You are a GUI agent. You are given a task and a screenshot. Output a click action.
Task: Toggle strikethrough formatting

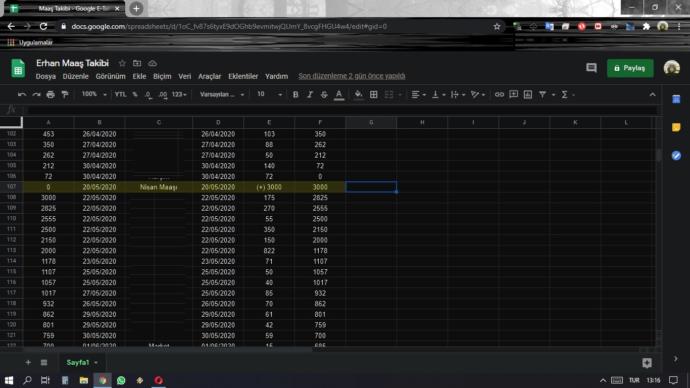324,95
